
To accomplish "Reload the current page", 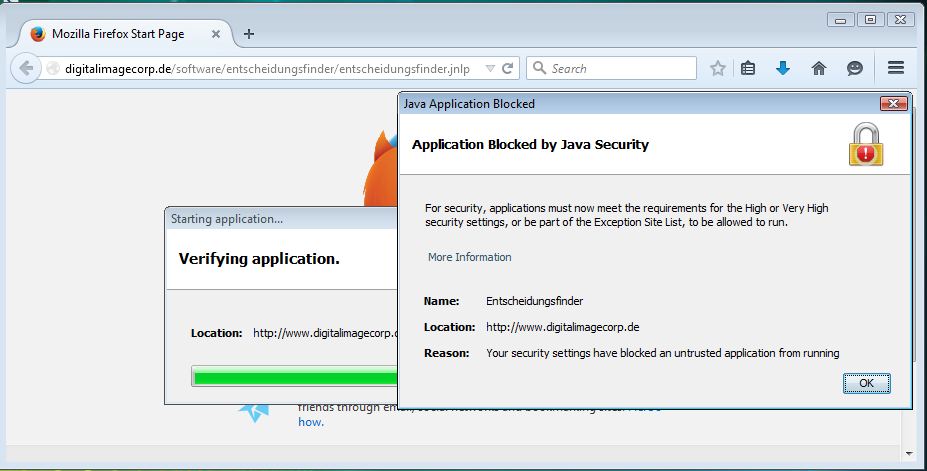I will click(x=508, y=69).
